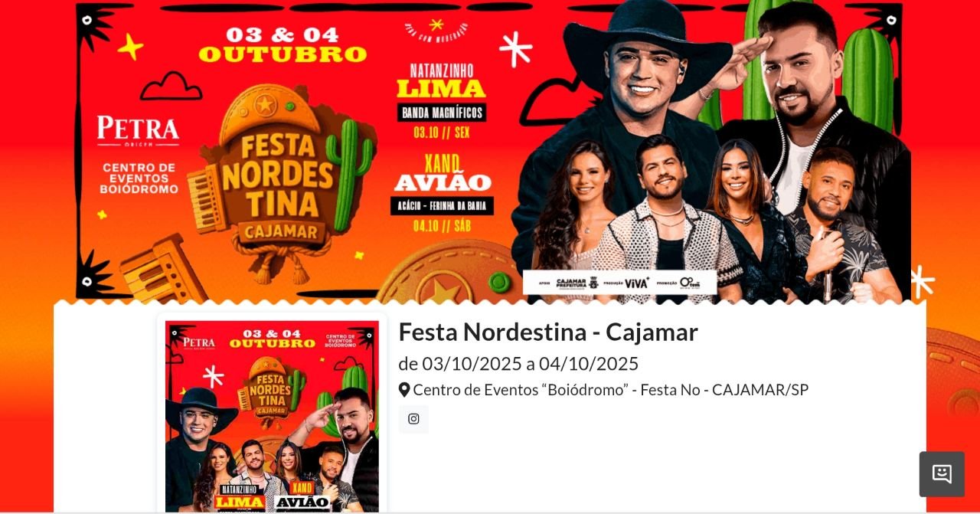Click the Centro de Eventos Boiódromo address
980x514 pixels.
click(610, 390)
